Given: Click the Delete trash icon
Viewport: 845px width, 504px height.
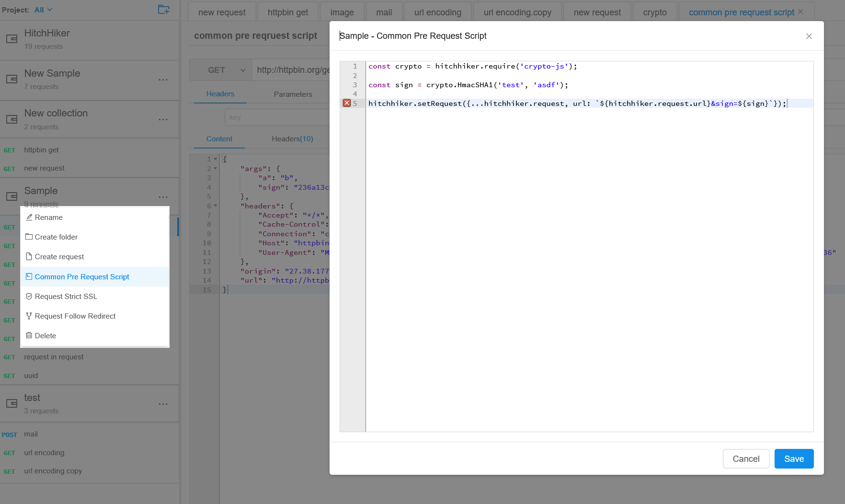Looking at the screenshot, I should point(29,335).
